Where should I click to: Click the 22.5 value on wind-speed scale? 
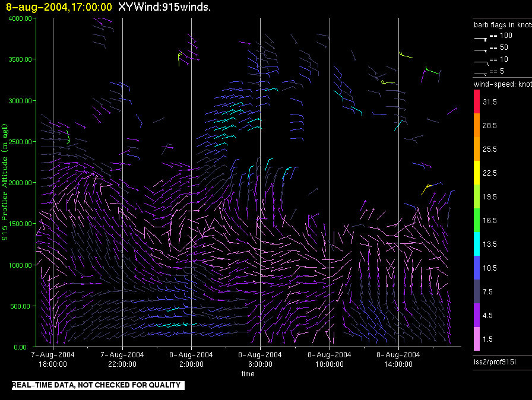[490, 173]
